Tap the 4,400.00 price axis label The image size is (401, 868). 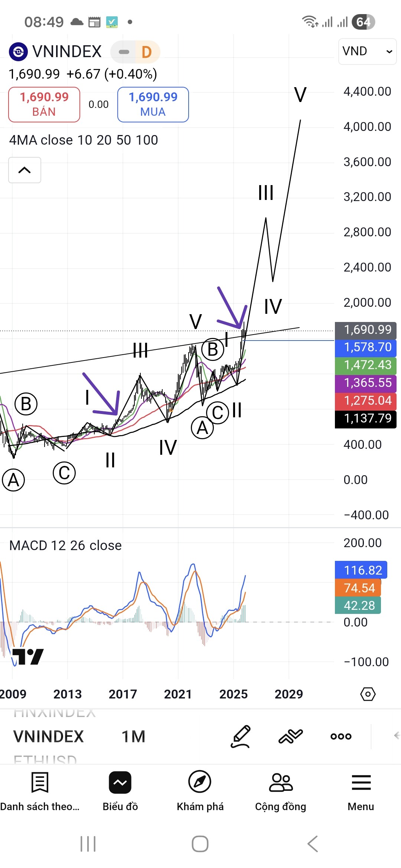click(367, 91)
